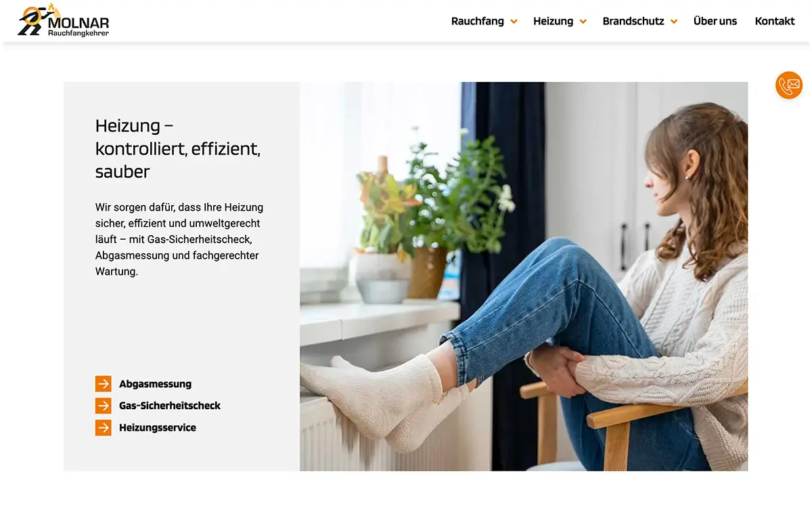Open the orange phone and mail contact icon
The image size is (812, 508).
coord(789,85)
